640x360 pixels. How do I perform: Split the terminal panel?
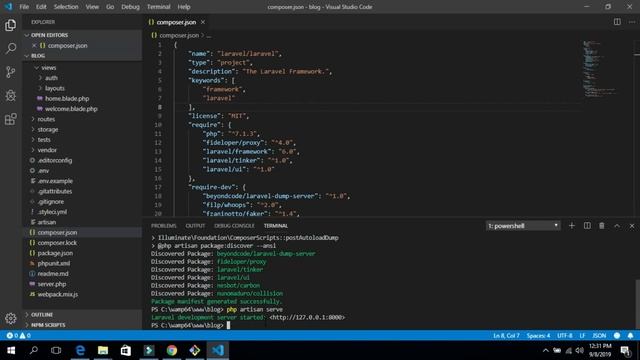587,226
